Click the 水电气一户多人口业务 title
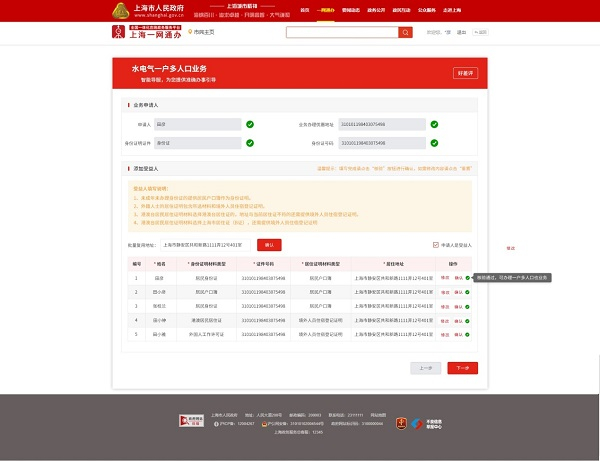The height and width of the screenshot is (461, 600). pyautogui.click(x=169, y=69)
